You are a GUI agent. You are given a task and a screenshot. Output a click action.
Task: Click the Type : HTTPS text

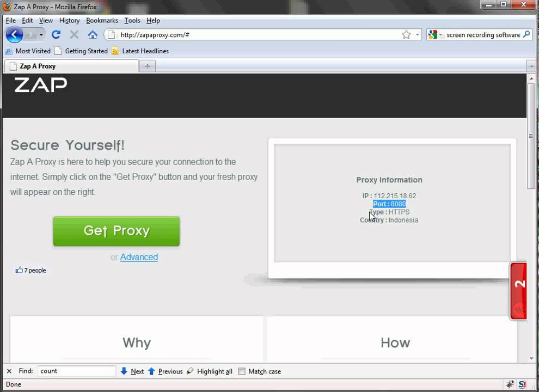(389, 212)
